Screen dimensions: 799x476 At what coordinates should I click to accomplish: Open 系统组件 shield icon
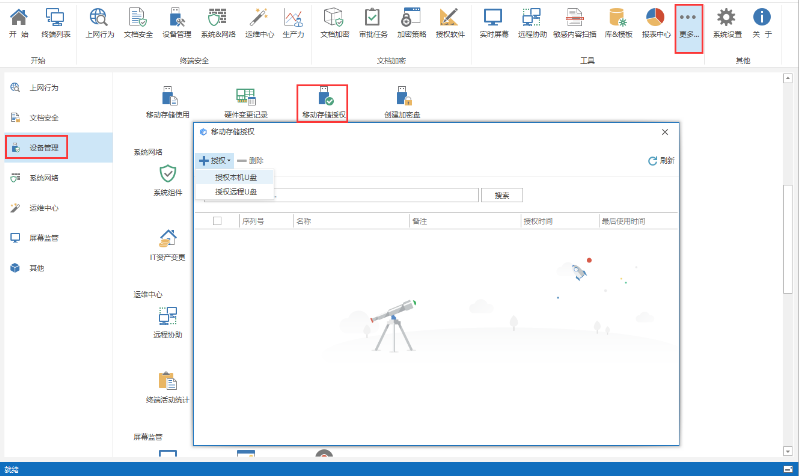click(x=168, y=180)
